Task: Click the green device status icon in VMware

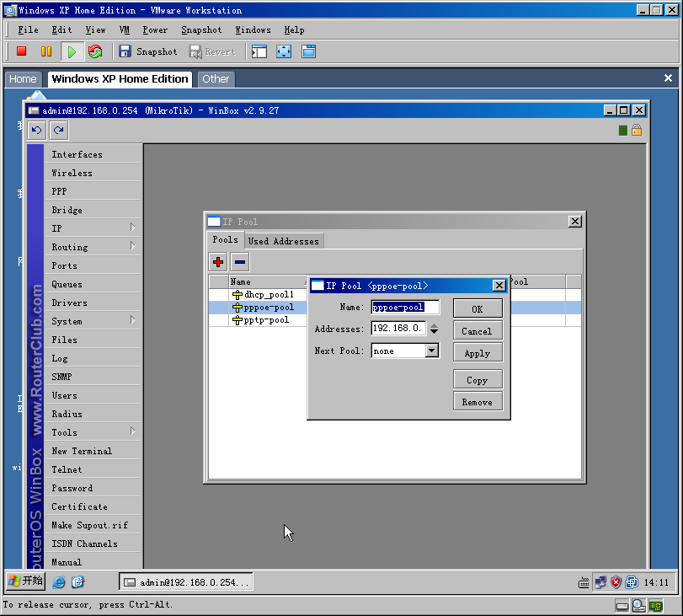Action: click(656, 606)
